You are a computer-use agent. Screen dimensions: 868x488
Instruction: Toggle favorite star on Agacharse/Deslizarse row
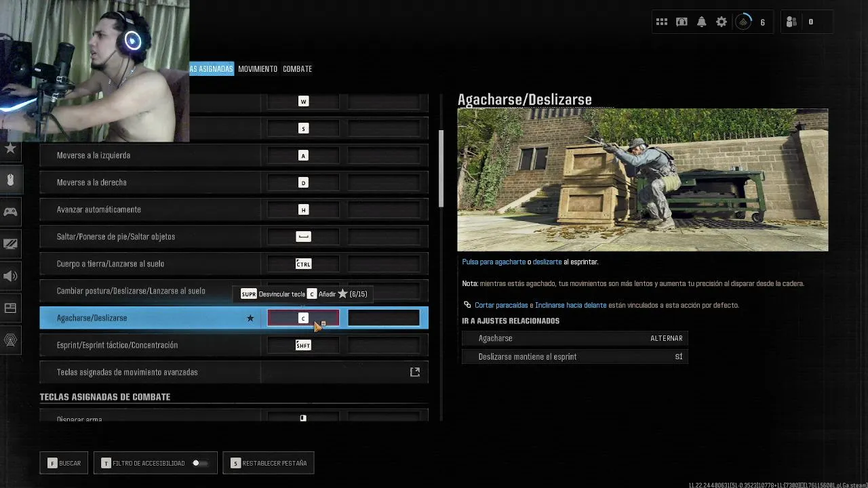coord(250,318)
